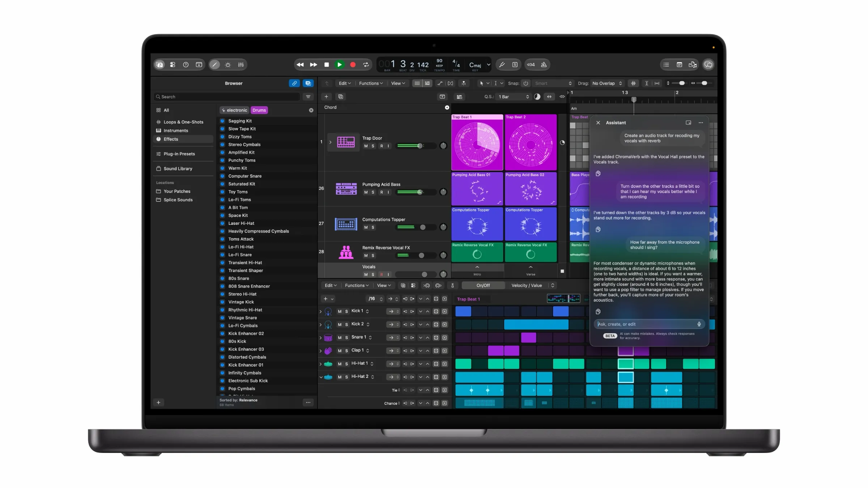Mute the Kick 1 row
868x488 pixels.
340,312
